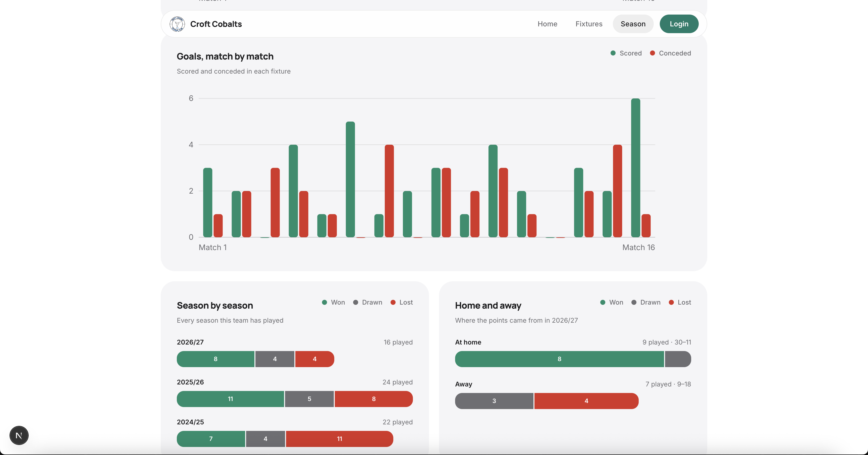The height and width of the screenshot is (455, 868).
Task: Click the Croft Cobalts club crest logo
Action: coord(177,24)
